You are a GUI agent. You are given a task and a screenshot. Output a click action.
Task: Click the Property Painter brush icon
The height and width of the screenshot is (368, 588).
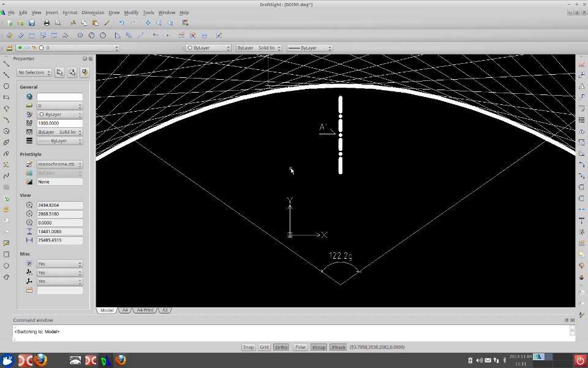[x=107, y=23]
